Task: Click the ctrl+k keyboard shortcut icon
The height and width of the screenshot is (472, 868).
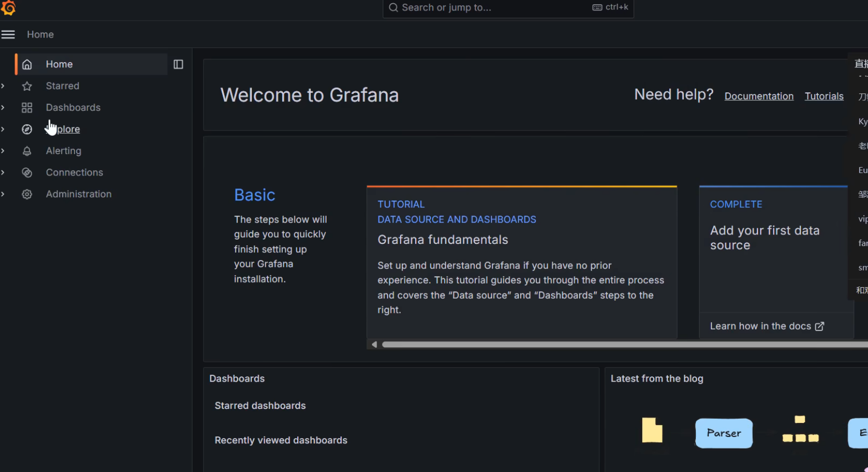Action: pyautogui.click(x=597, y=7)
